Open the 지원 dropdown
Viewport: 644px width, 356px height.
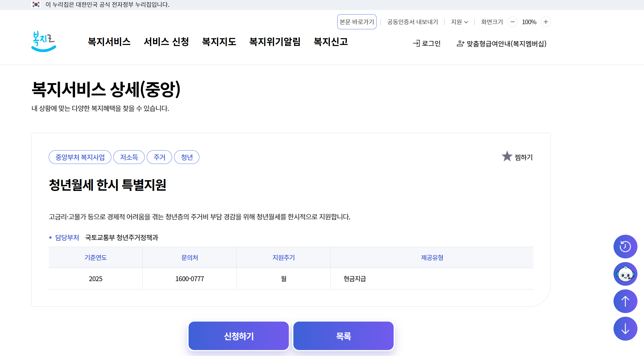coord(459,22)
